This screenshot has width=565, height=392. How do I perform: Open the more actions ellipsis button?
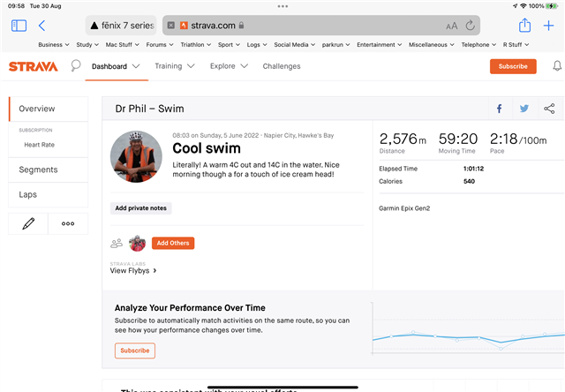(68, 223)
